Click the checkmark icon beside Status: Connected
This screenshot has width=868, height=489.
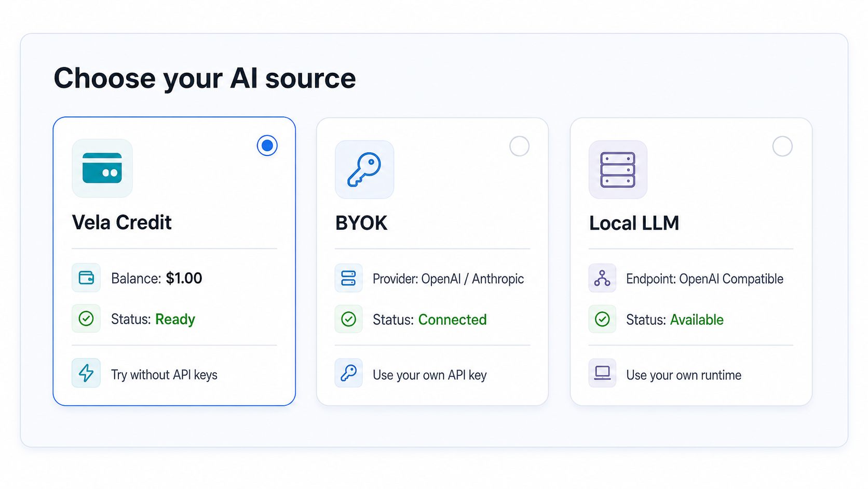348,319
